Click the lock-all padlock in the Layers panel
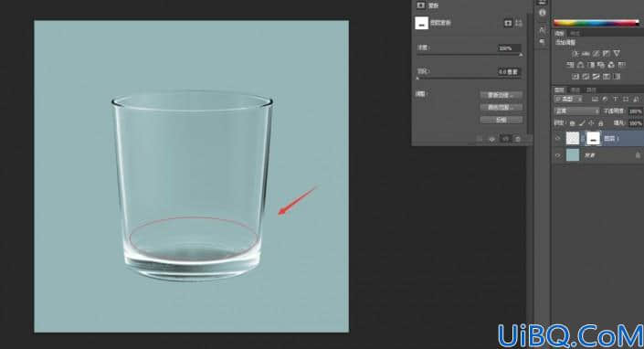Image resolution: width=644 pixels, height=349 pixels. 601,123
